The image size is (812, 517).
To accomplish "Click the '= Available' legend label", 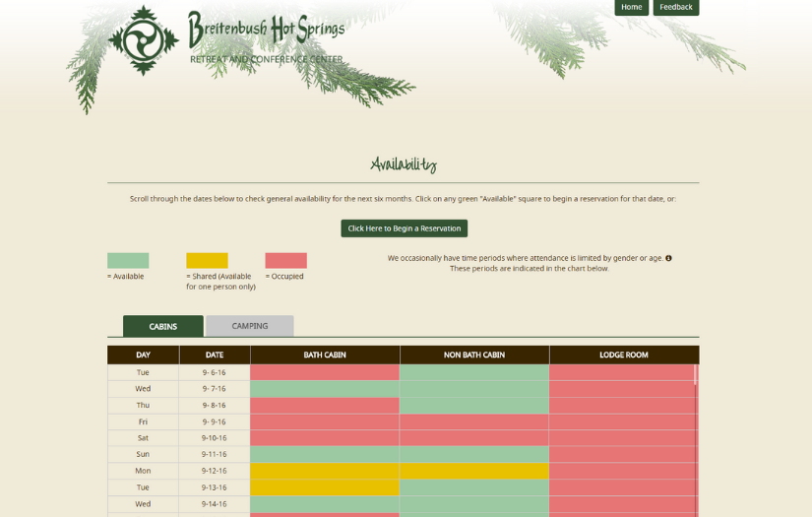I will [x=126, y=276].
